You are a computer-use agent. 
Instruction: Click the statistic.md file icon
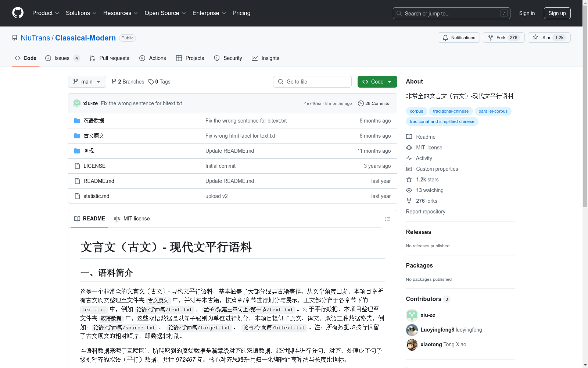pyautogui.click(x=77, y=196)
